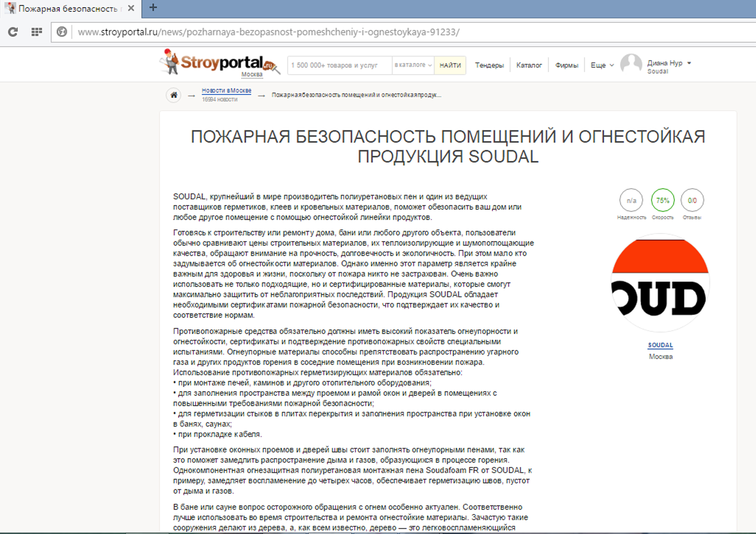Open the Тендеры menu item
The image size is (756, 534).
(489, 65)
